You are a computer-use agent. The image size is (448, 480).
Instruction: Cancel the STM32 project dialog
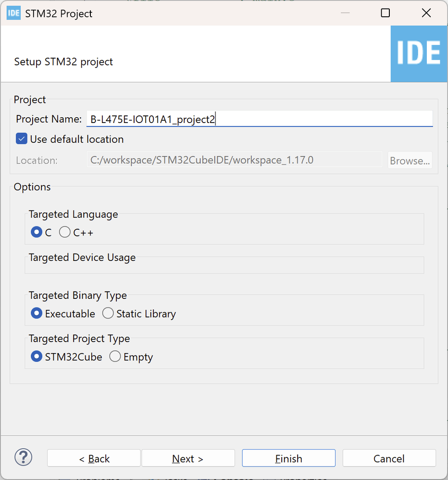click(x=389, y=458)
